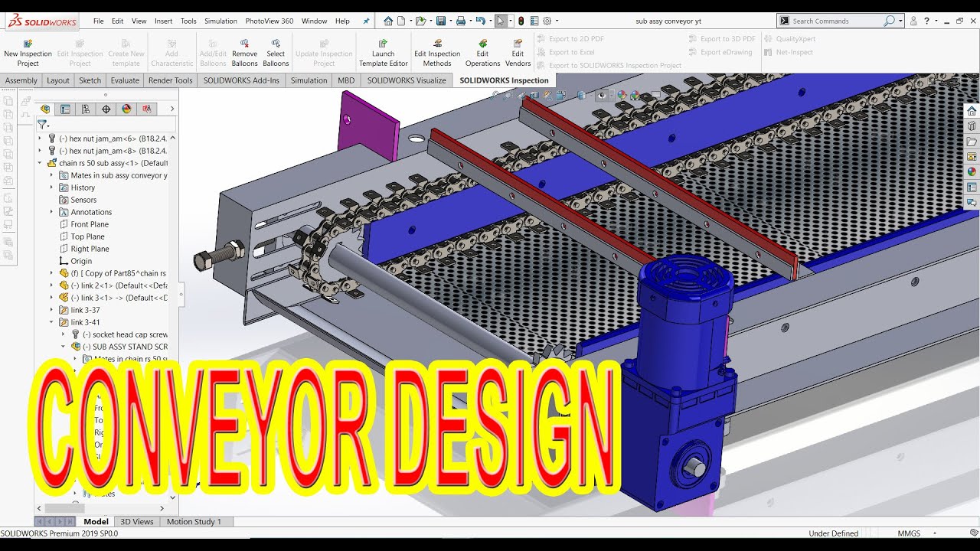Open the File menu

click(x=99, y=21)
